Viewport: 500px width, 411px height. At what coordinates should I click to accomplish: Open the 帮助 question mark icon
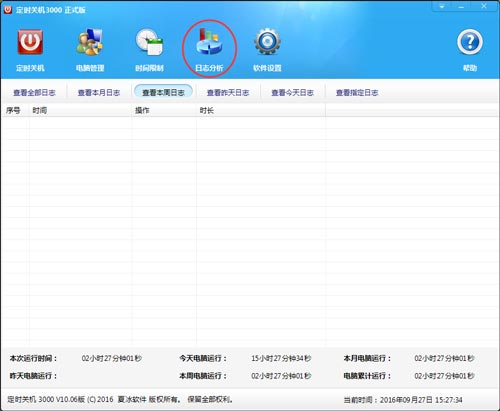tap(470, 42)
